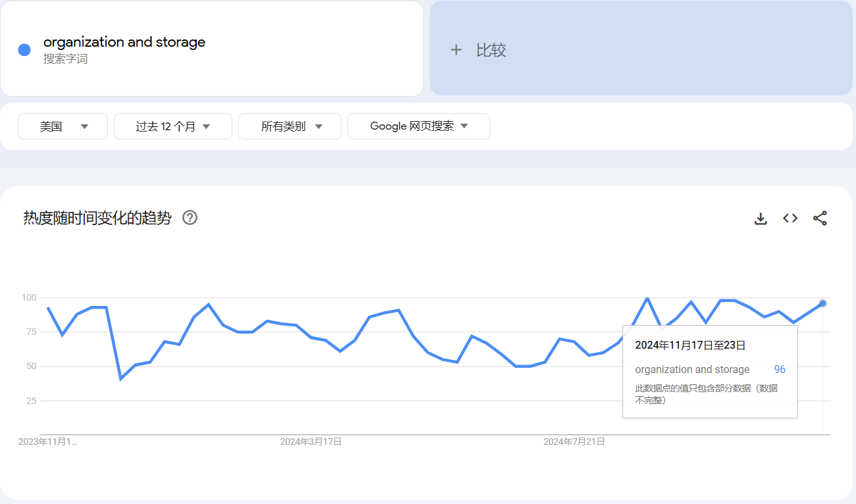This screenshot has width=856, height=504.
Task: Click the plus icon in the compare box
Action: [x=456, y=50]
